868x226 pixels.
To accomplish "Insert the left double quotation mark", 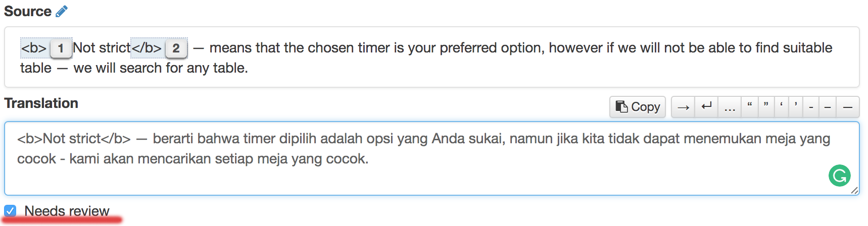I will click(750, 107).
